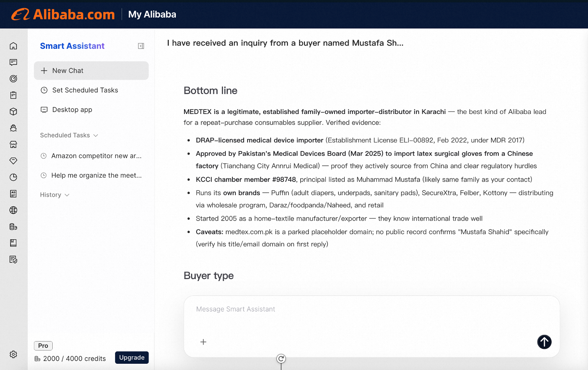Click the circular refresh icon below the message box
Image resolution: width=588 pixels, height=370 pixels.
(x=281, y=359)
